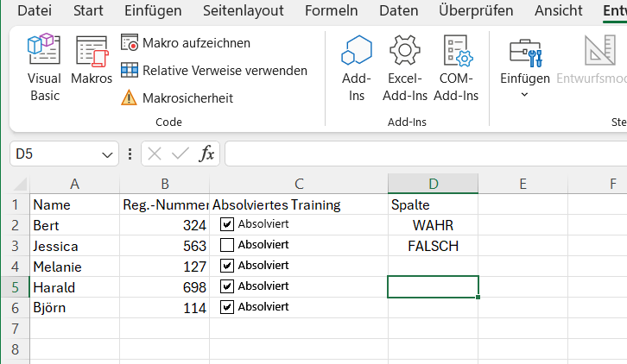Viewport: 627px width, 364px height.
Task: Check Jessica's Absolviert checkbox
Action: (227, 245)
